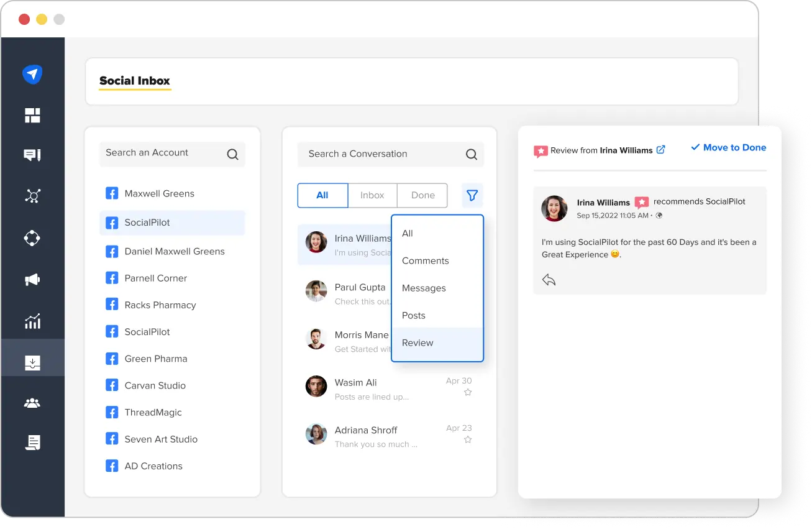The image size is (812, 529).
Task: Select Messages in the filter dropdown
Action: 437,288
